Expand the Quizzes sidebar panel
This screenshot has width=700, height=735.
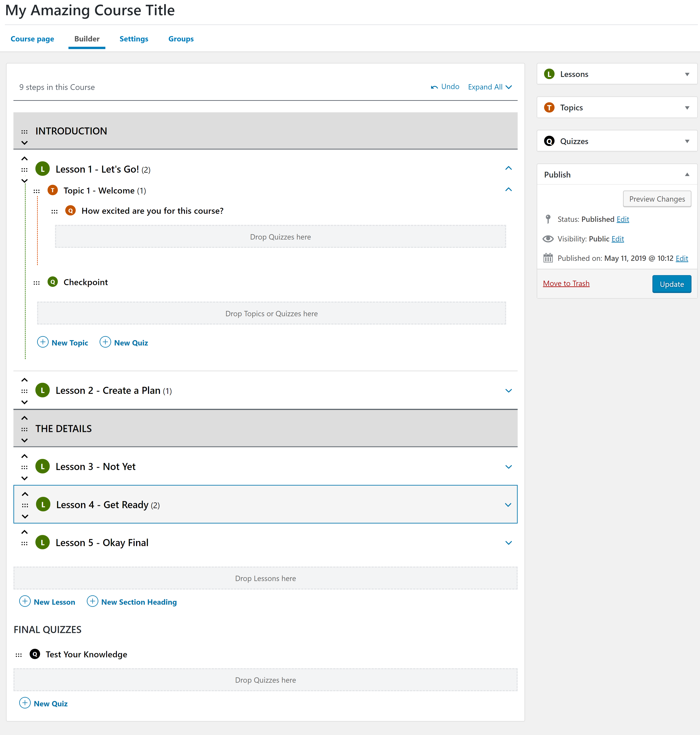pyautogui.click(x=687, y=141)
